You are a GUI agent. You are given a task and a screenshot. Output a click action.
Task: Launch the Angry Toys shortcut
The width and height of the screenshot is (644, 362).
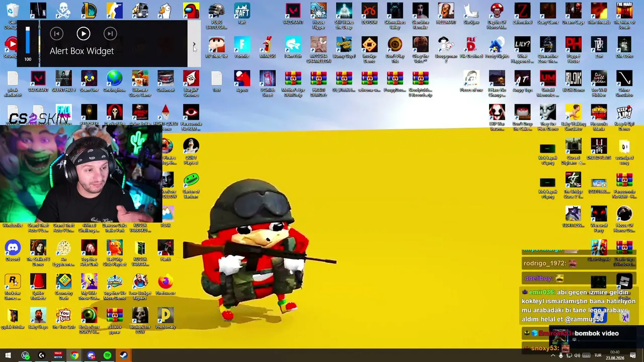pyautogui.click(x=522, y=81)
